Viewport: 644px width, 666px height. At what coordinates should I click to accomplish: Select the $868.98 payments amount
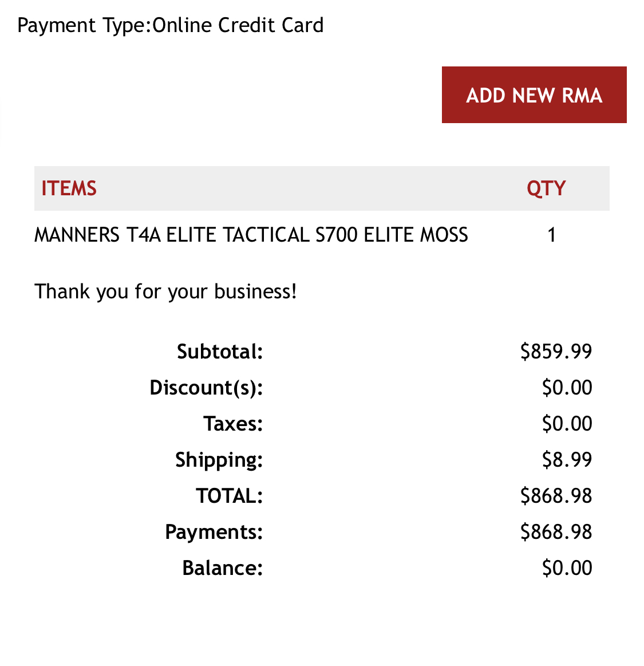pyautogui.click(x=556, y=532)
